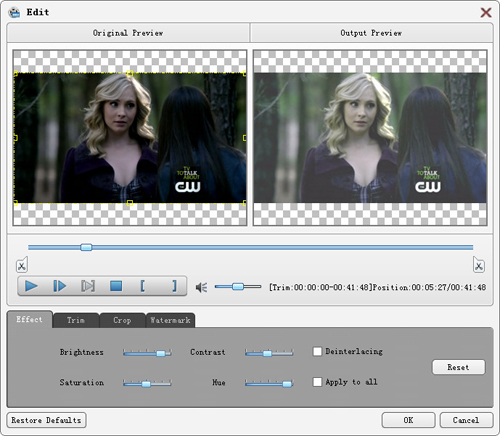Click the Cancel button
Screen dimensions: 500x436
pos(466,420)
